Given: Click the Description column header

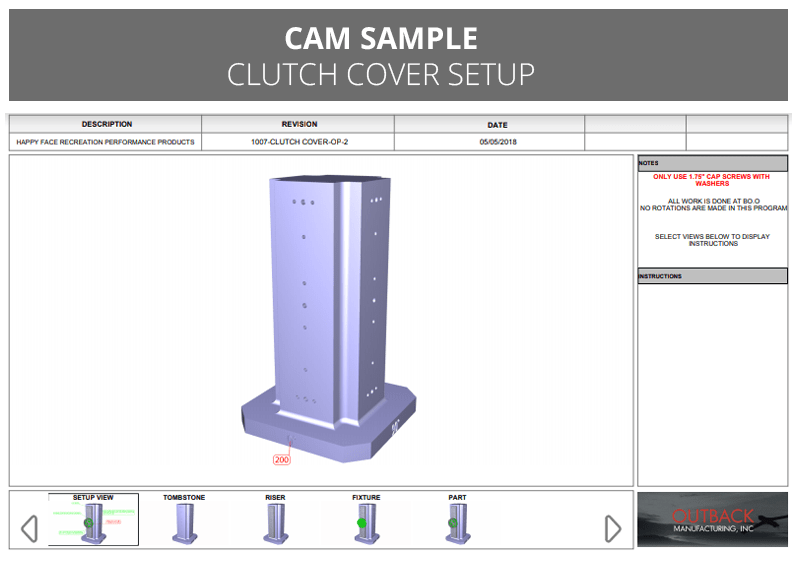Looking at the screenshot, I should 106,125.
